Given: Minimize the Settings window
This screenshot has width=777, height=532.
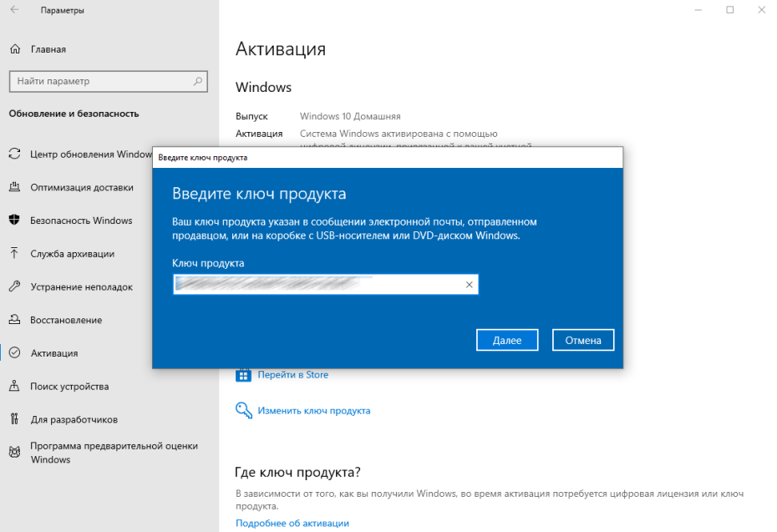Looking at the screenshot, I should (x=698, y=9).
